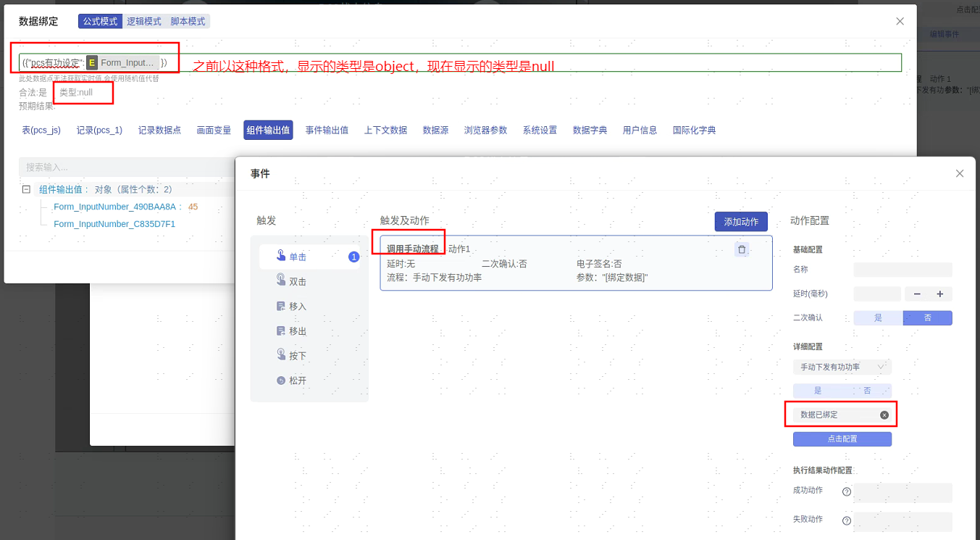Click the 添加动作 button

pos(741,222)
